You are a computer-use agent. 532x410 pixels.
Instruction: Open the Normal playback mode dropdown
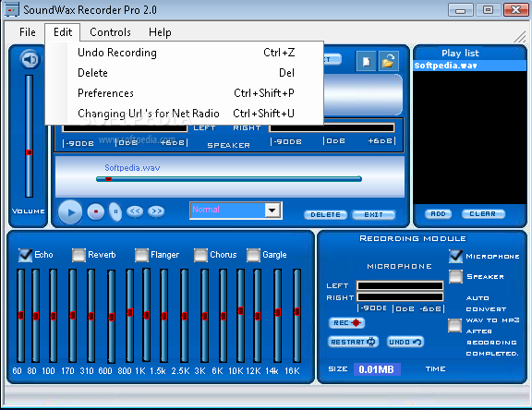[272, 211]
